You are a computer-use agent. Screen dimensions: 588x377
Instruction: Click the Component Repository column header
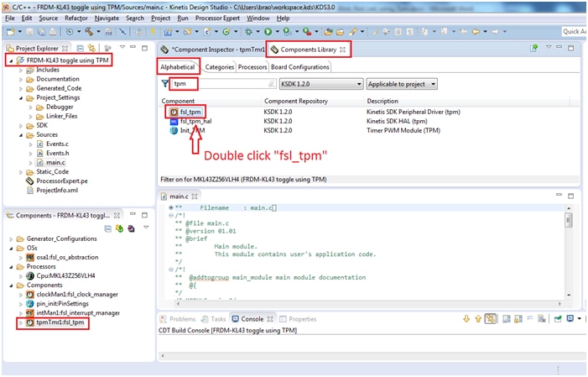click(x=296, y=101)
